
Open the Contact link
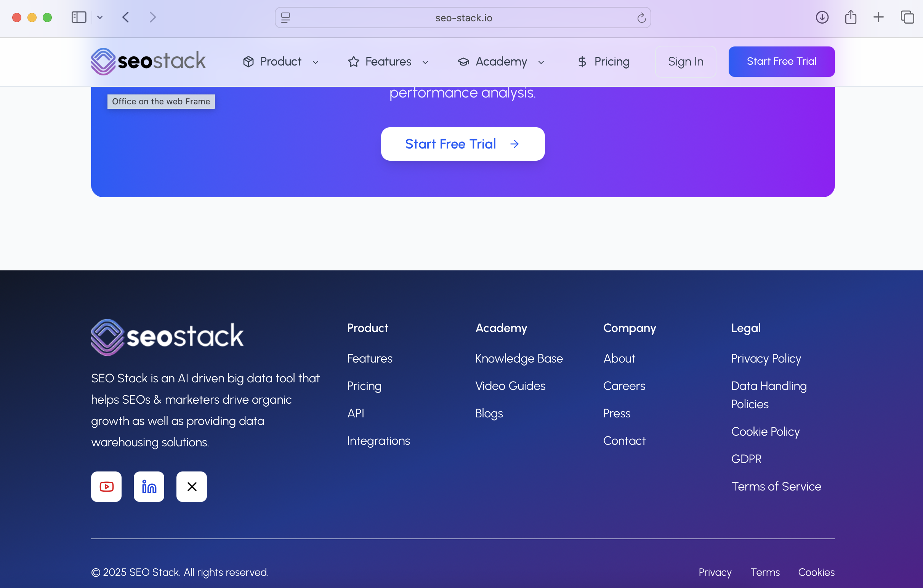624,441
